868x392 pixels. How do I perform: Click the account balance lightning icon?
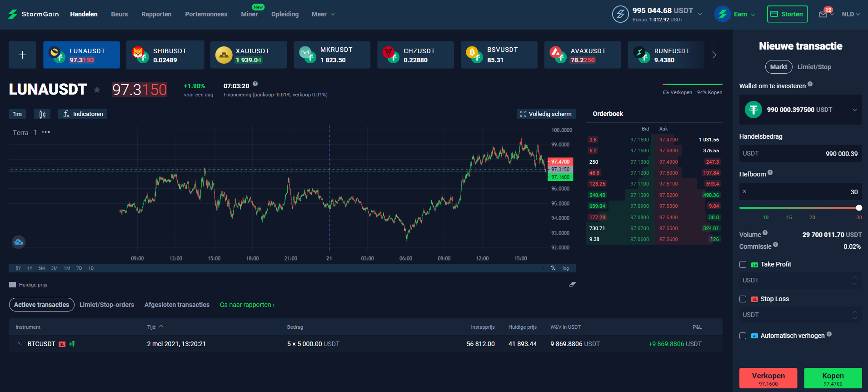pos(620,14)
